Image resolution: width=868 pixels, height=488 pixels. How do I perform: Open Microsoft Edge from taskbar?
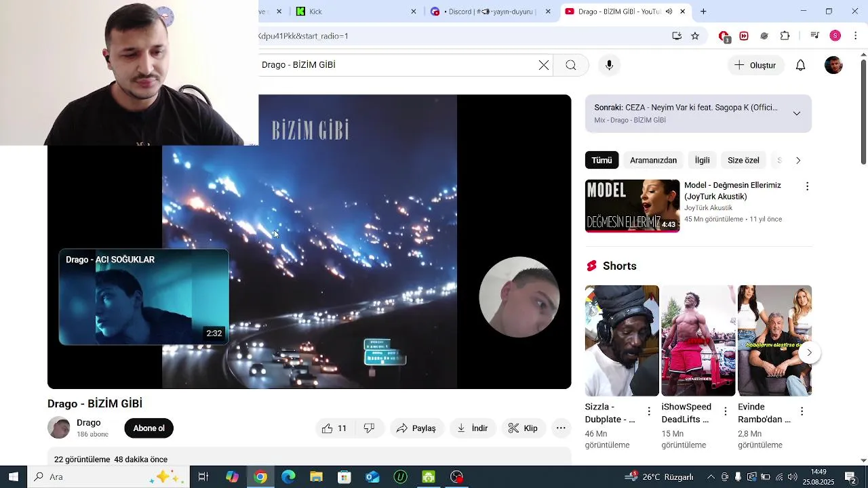(x=288, y=477)
